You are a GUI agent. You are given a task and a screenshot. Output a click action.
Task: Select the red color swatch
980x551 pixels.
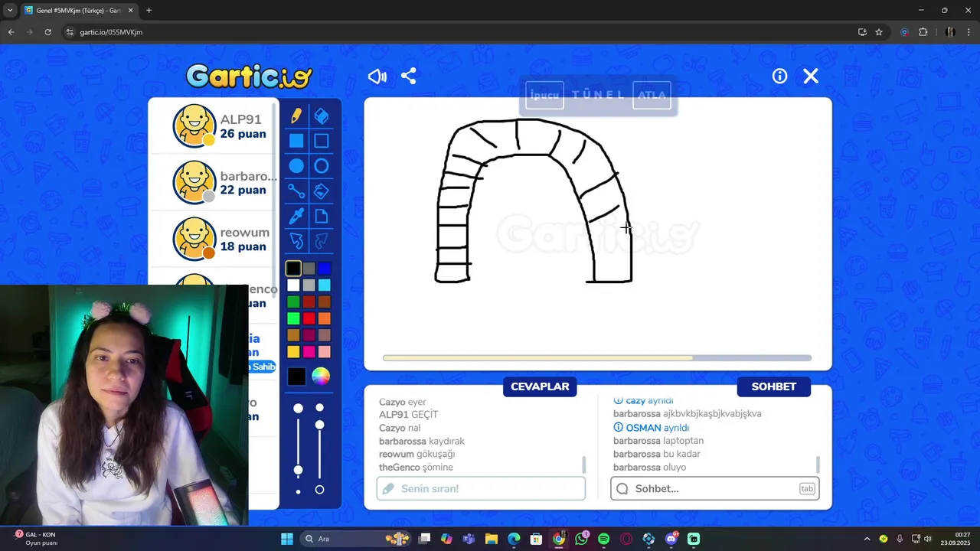309,318
